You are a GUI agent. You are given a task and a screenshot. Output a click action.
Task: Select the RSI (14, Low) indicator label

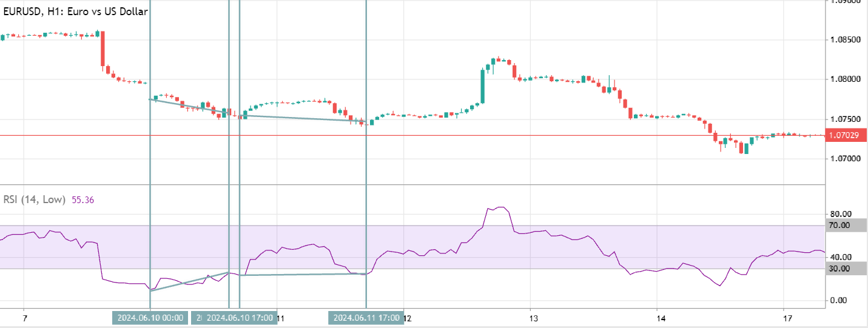coord(35,199)
